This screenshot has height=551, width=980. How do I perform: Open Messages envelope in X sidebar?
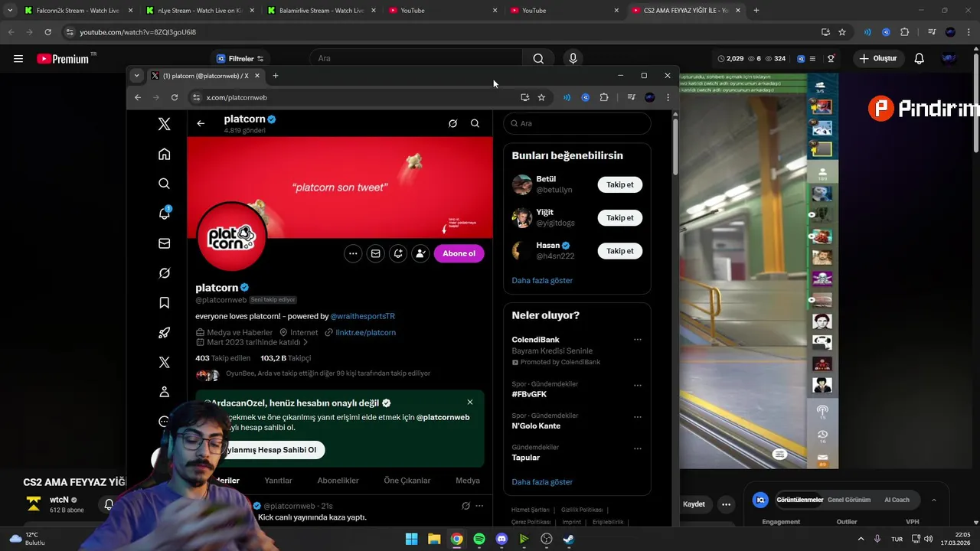(x=164, y=243)
